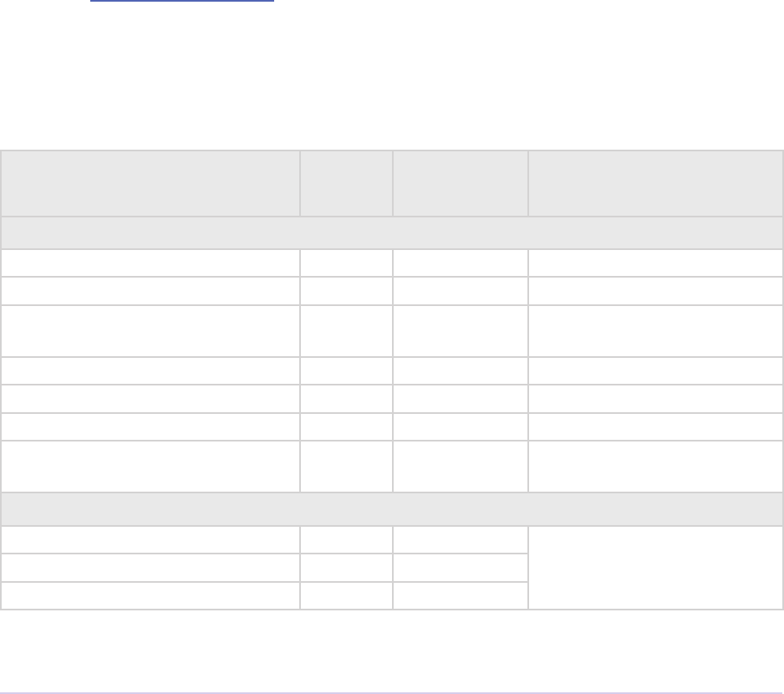Click second column cell in second tall white row

coord(346,467)
